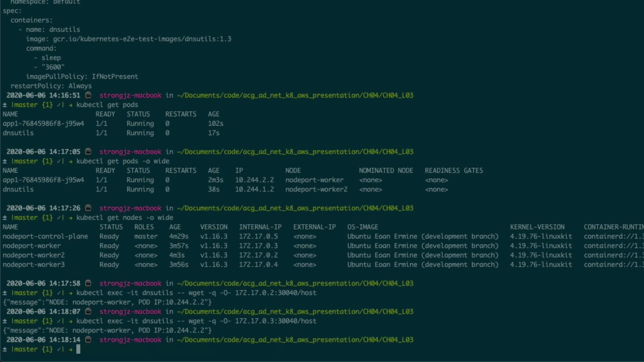Click the prompt icon beside timestamp 14:17:05

(x=88, y=152)
